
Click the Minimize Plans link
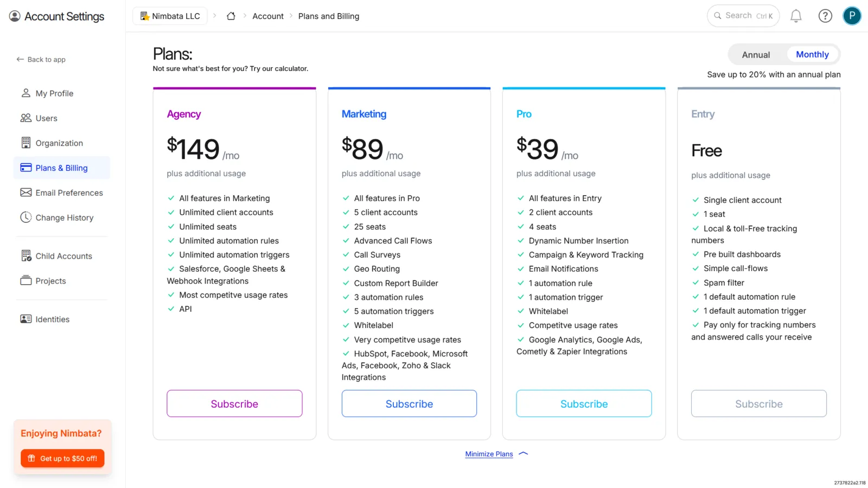point(489,454)
